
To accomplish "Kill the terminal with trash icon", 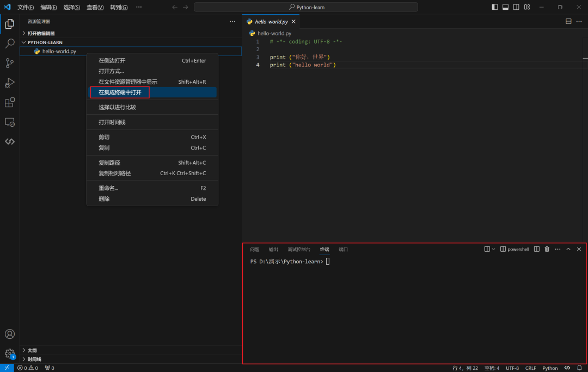I will pos(547,249).
